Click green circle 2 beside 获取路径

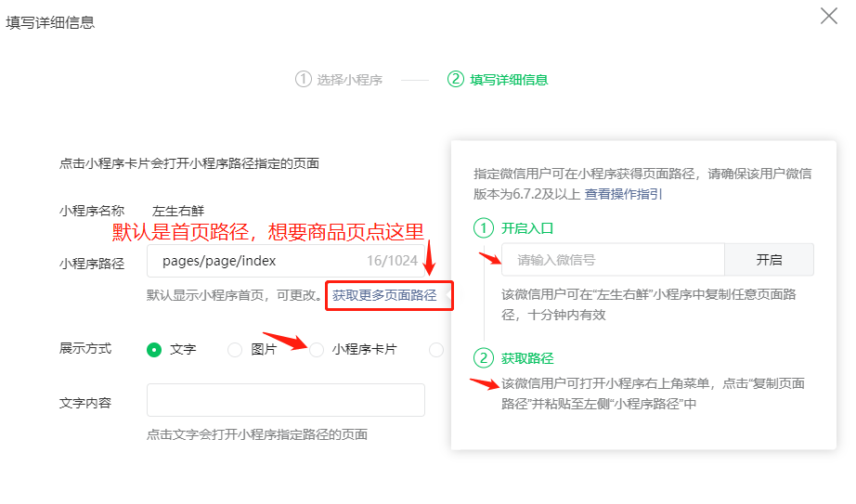(x=484, y=358)
